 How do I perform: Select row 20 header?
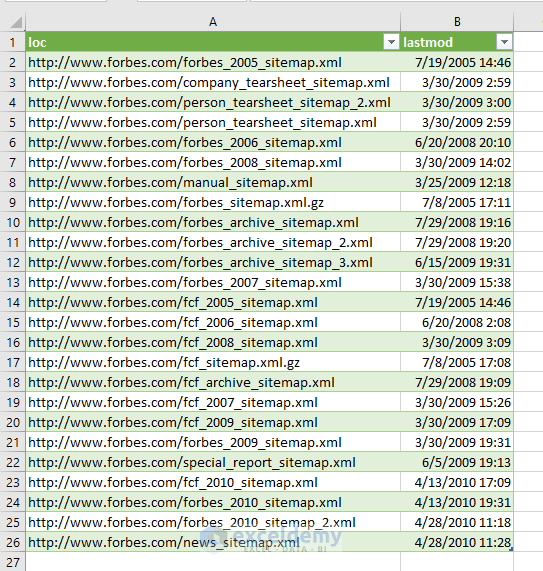[x=13, y=422]
